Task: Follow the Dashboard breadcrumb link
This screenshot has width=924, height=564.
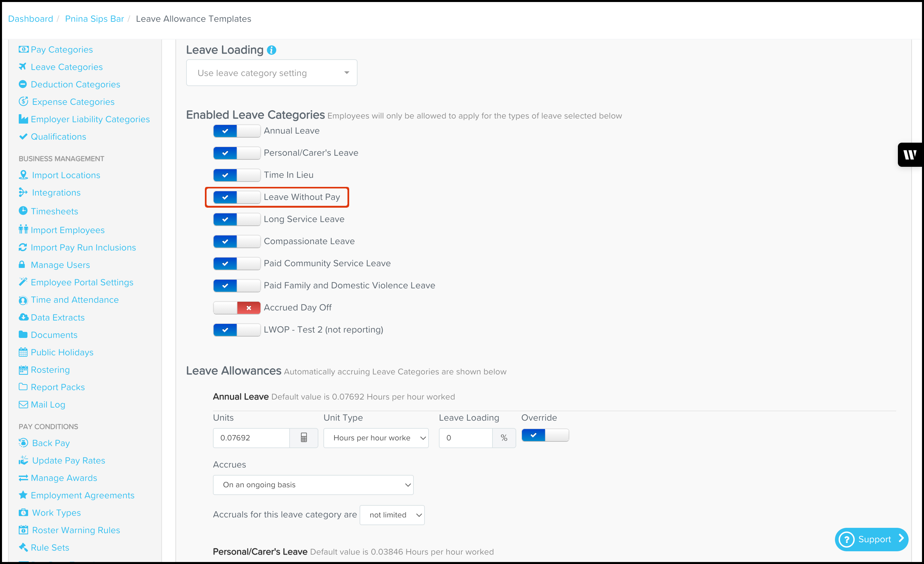Action: click(30, 19)
